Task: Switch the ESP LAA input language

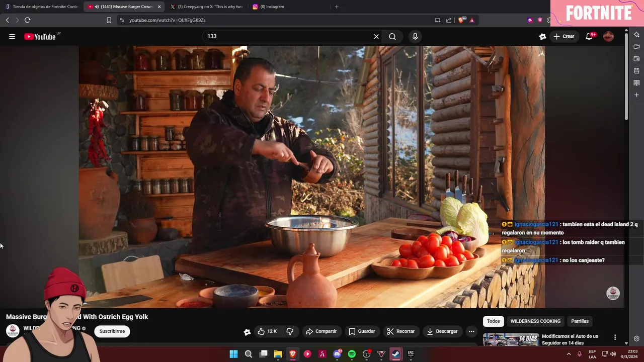Action: [592, 354]
